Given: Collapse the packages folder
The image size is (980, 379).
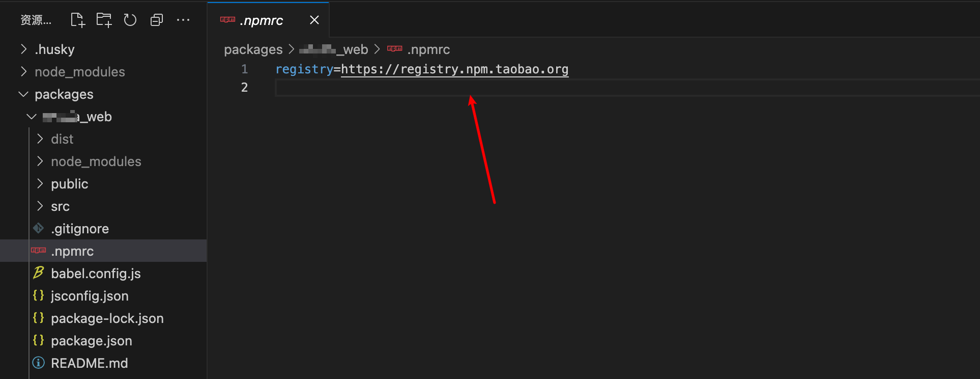Looking at the screenshot, I should point(64,94).
